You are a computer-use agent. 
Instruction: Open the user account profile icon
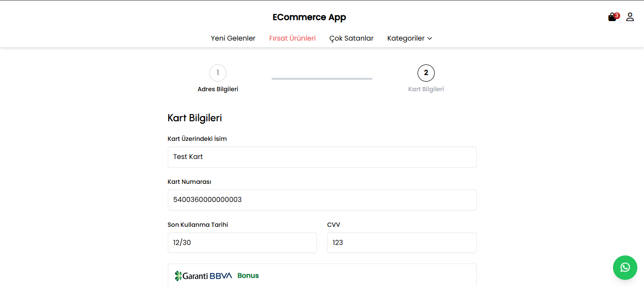click(x=630, y=17)
